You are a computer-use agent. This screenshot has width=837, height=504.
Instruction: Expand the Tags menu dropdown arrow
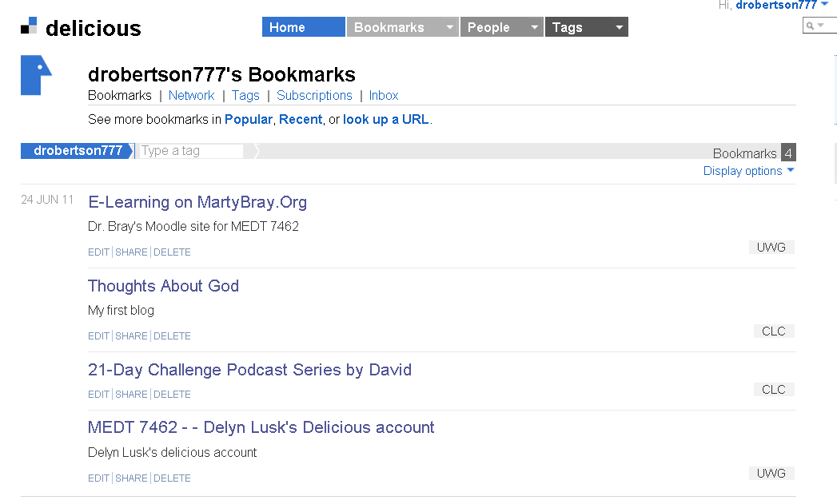pyautogui.click(x=619, y=27)
